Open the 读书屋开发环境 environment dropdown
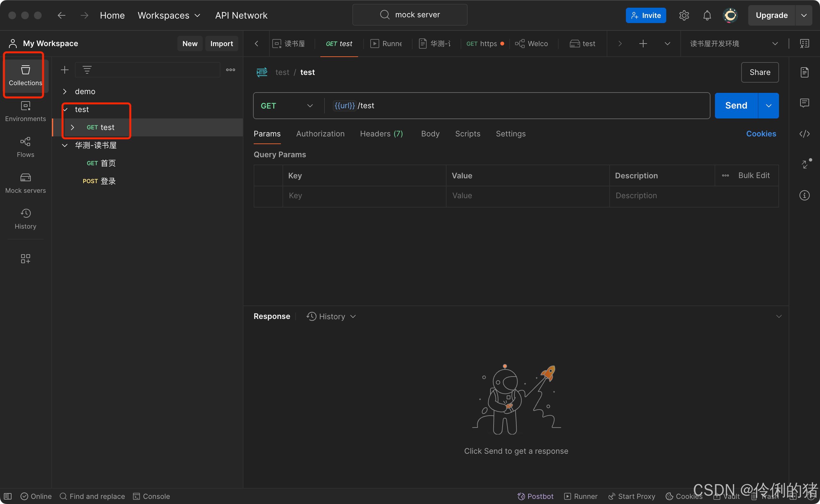820x504 pixels. pyautogui.click(x=733, y=44)
